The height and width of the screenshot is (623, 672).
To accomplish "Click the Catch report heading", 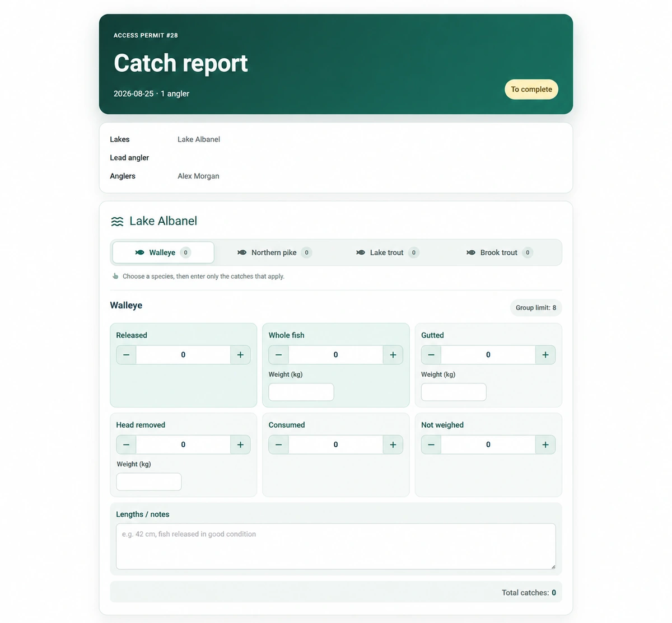I will pos(181,63).
